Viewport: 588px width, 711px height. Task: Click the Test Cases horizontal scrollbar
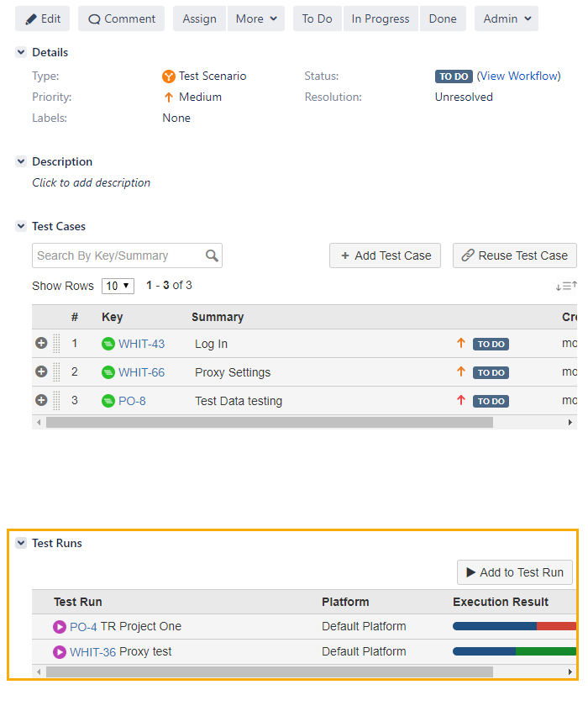point(270,423)
